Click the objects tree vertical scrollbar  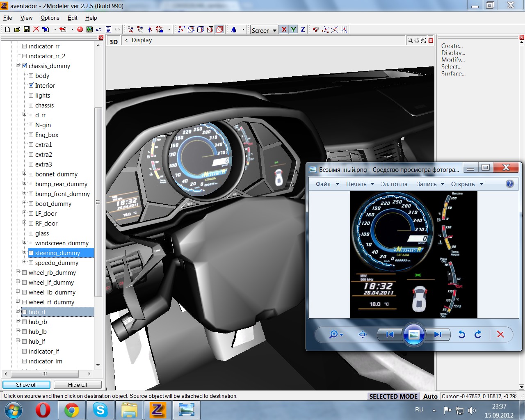click(x=98, y=202)
